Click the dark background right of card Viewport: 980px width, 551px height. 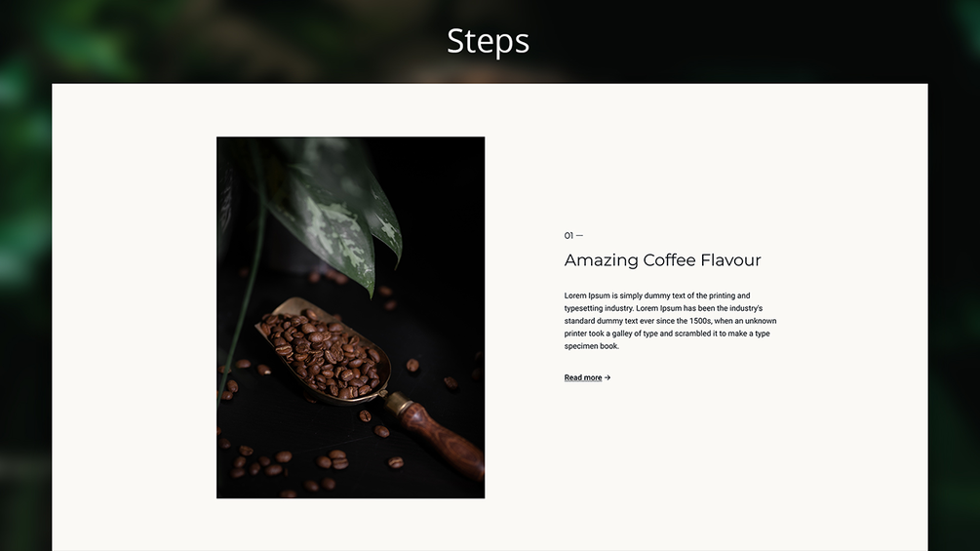954,312
